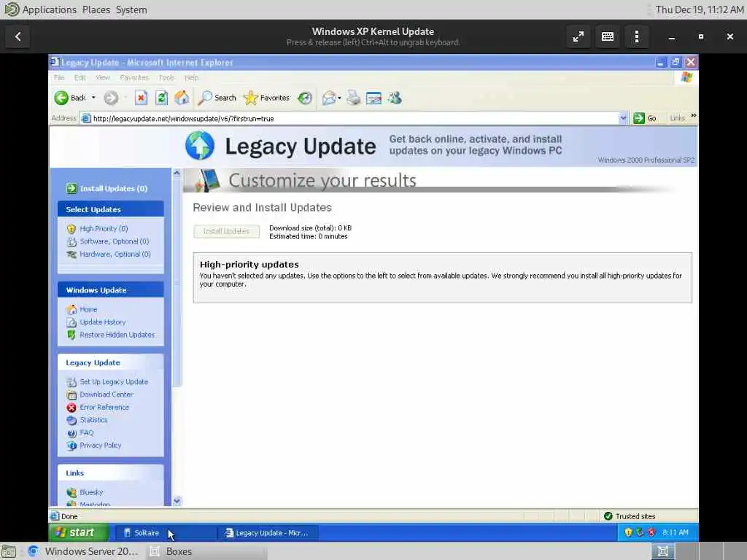Click the Edit page toolbar icon
Screen dimensions: 747x560
(374, 98)
